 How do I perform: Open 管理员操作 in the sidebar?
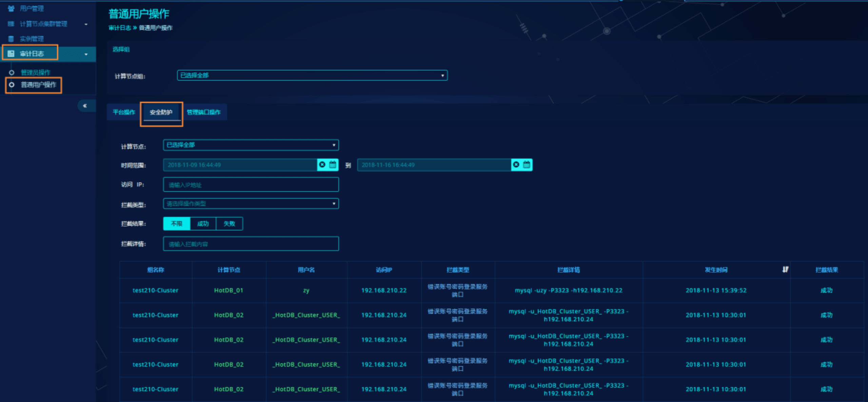[x=36, y=73]
